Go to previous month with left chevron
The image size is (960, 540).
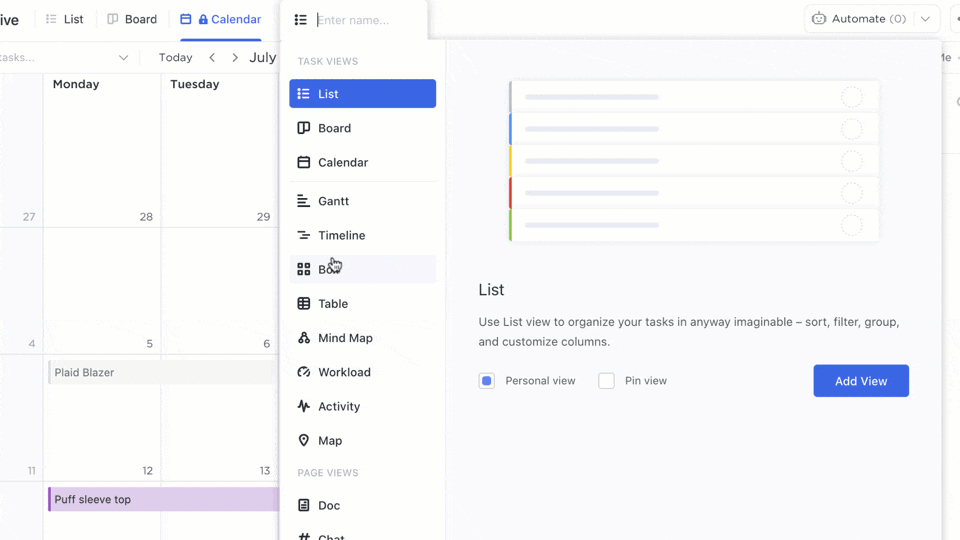coord(212,58)
